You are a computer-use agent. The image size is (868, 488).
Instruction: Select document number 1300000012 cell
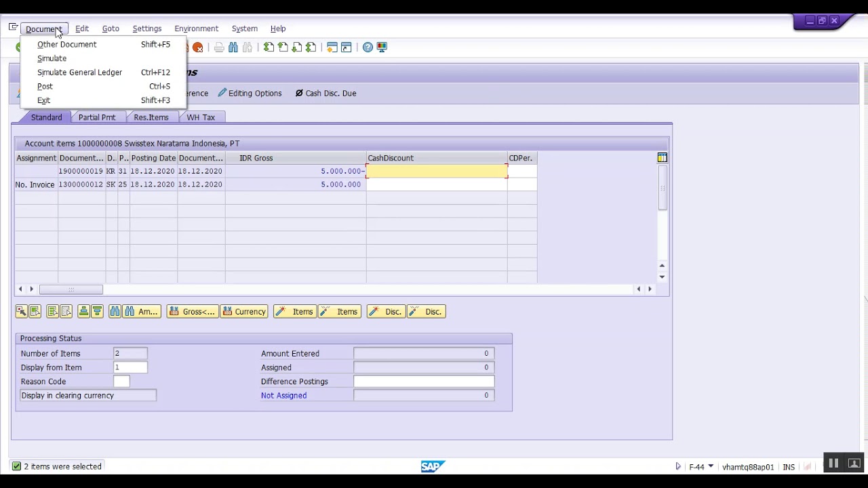tap(81, 184)
